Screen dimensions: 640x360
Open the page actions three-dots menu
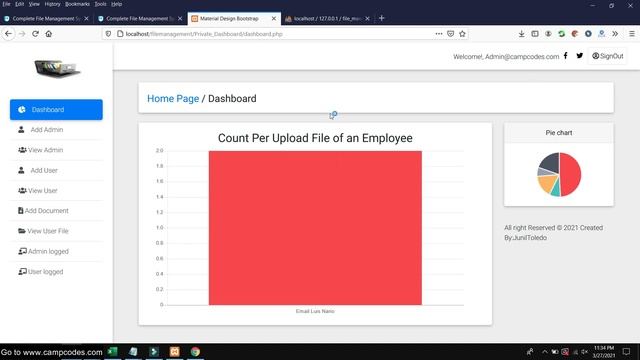(439, 34)
